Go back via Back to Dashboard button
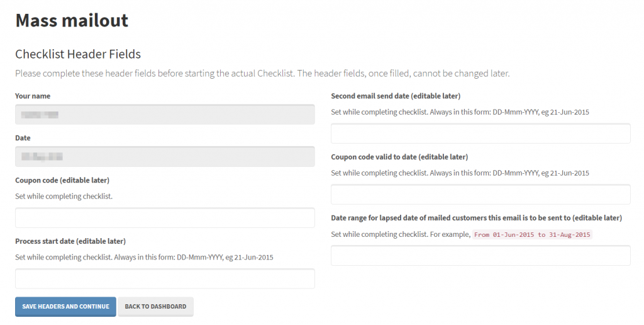The width and height of the screenshot is (644, 325). click(x=156, y=307)
